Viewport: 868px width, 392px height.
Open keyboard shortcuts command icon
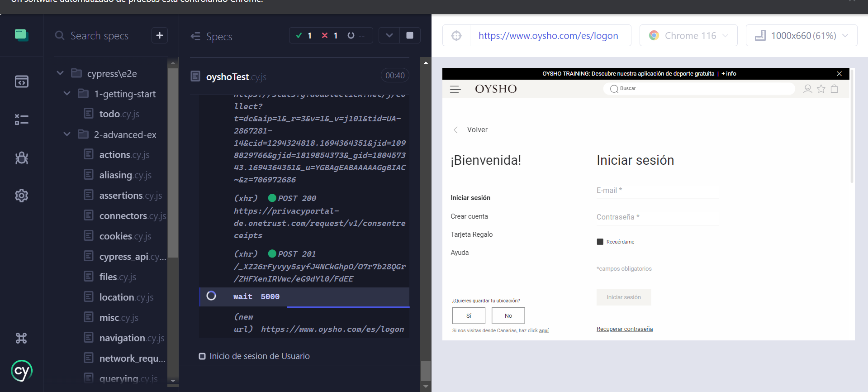[x=21, y=338]
